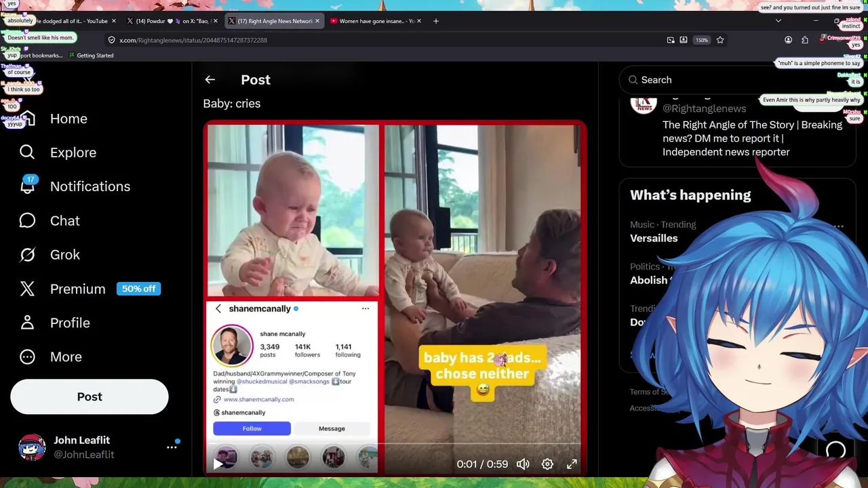Open a new browser tab
868x488 pixels.
(437, 21)
